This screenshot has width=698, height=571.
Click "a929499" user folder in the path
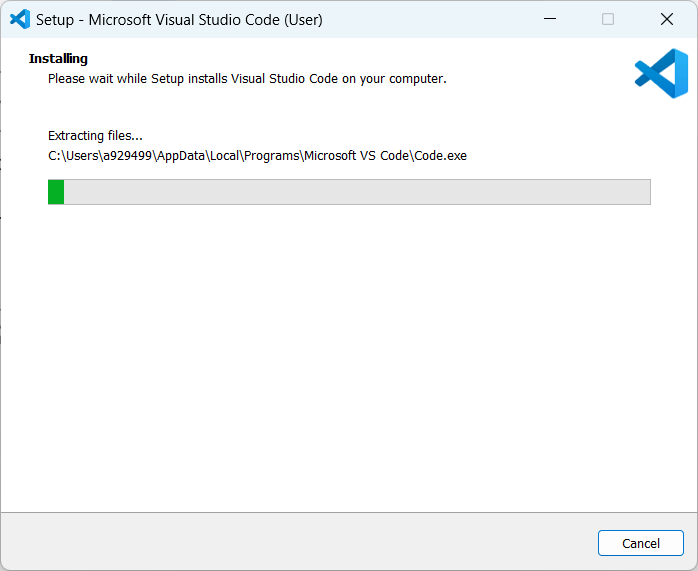click(125, 155)
